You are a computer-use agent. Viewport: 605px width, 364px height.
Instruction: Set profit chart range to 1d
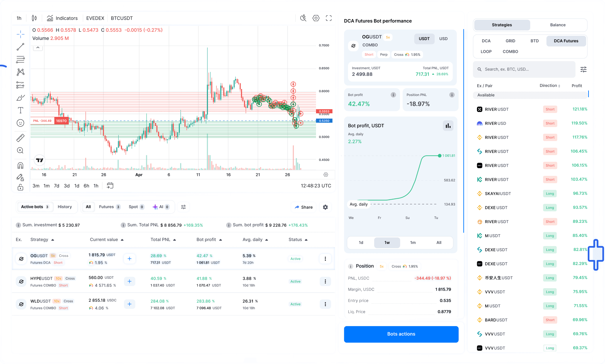click(361, 242)
